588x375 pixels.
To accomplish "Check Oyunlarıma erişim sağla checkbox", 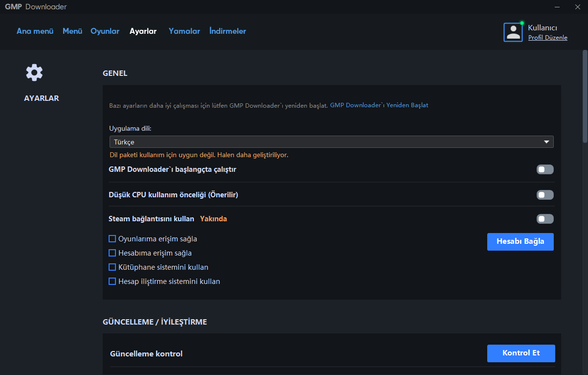I will [x=113, y=239].
